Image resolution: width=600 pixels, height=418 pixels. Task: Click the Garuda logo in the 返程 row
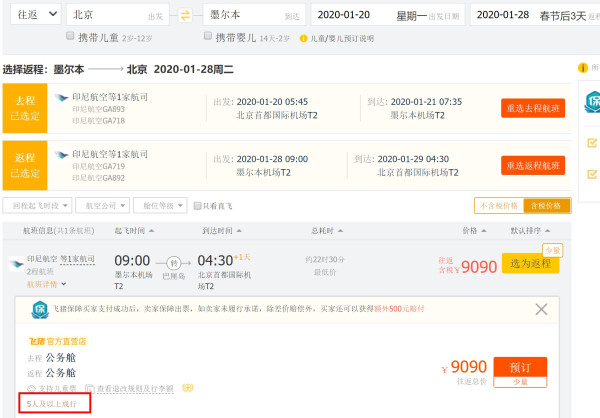tap(61, 155)
